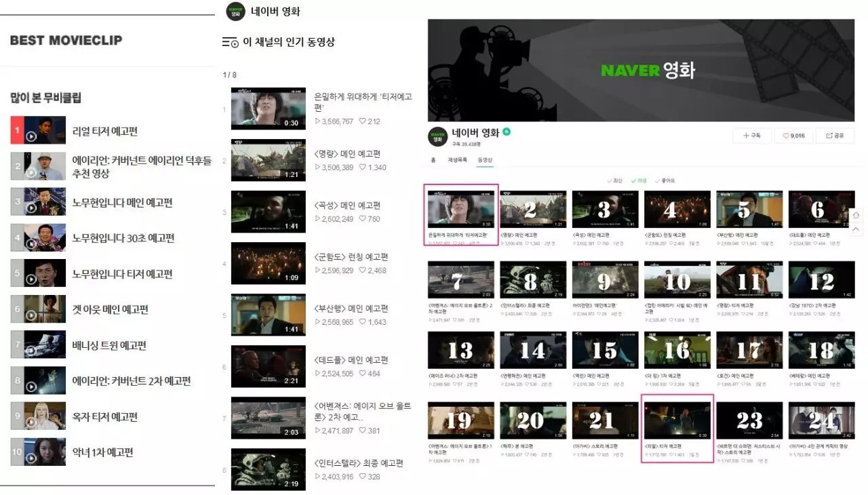868x495 pixels.
Task: Open <곡성> 메인 예고편 title in popular list
Action: point(347,205)
